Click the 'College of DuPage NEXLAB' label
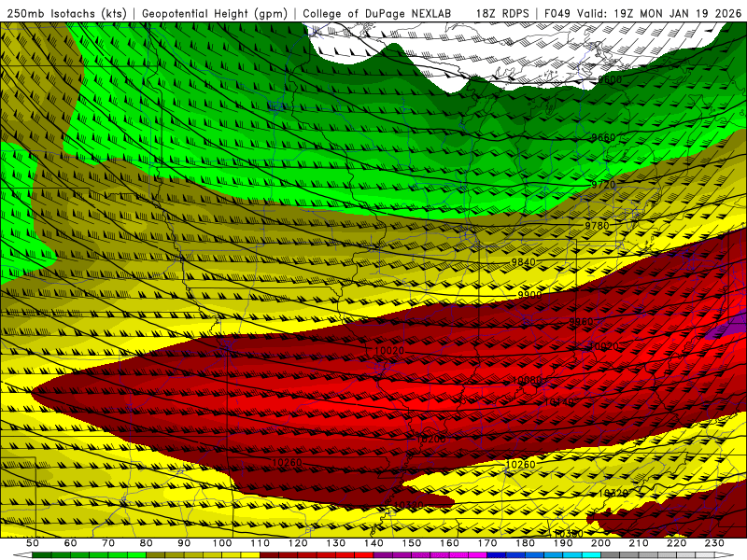This screenshot has width=747, height=560. tap(376, 14)
